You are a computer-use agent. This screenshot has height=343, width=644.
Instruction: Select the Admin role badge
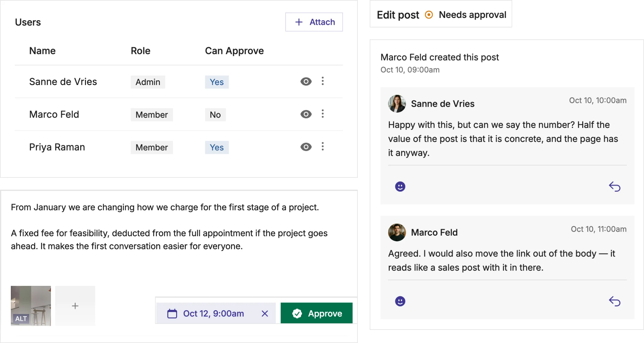[x=148, y=82]
